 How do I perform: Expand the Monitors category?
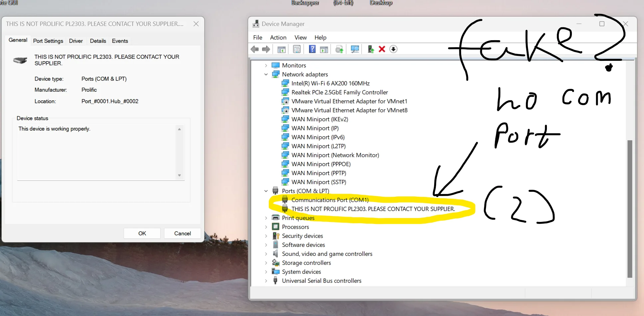pos(266,65)
